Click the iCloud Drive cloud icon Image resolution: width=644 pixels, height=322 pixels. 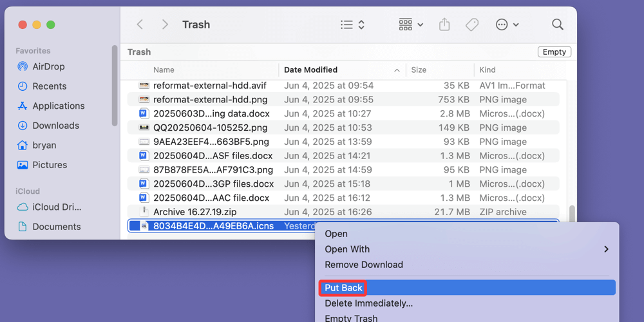(x=23, y=207)
